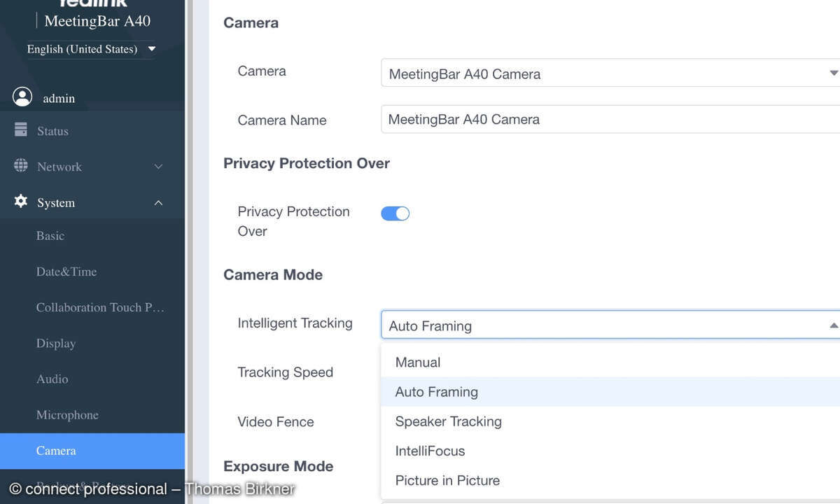Click the Status server icon

pyautogui.click(x=21, y=130)
